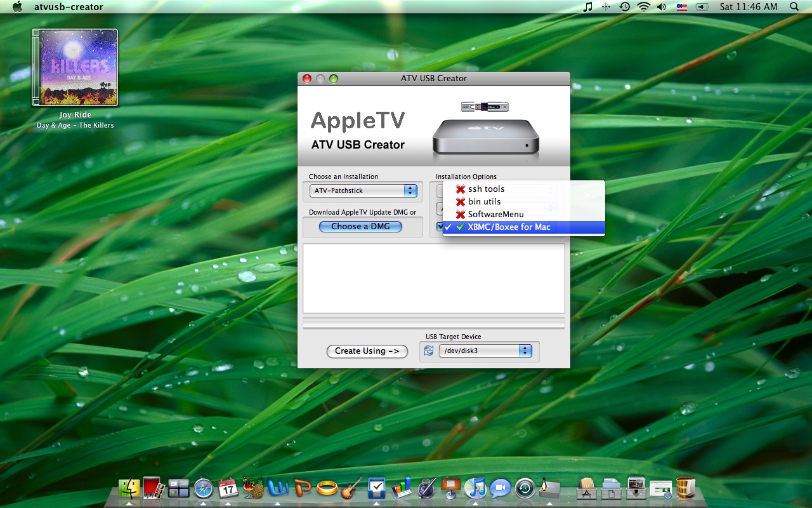
Task: Choose XBMC/Boxee for Mac option
Action: (524, 227)
